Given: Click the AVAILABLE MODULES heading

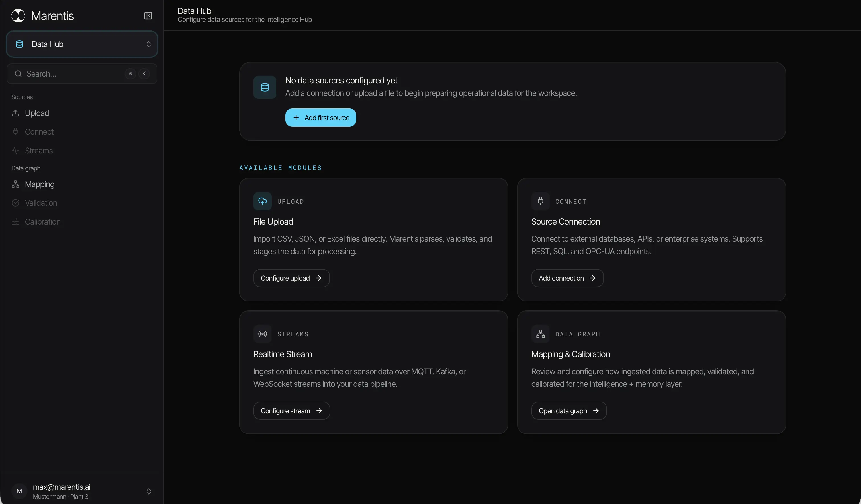Looking at the screenshot, I should coord(281,168).
